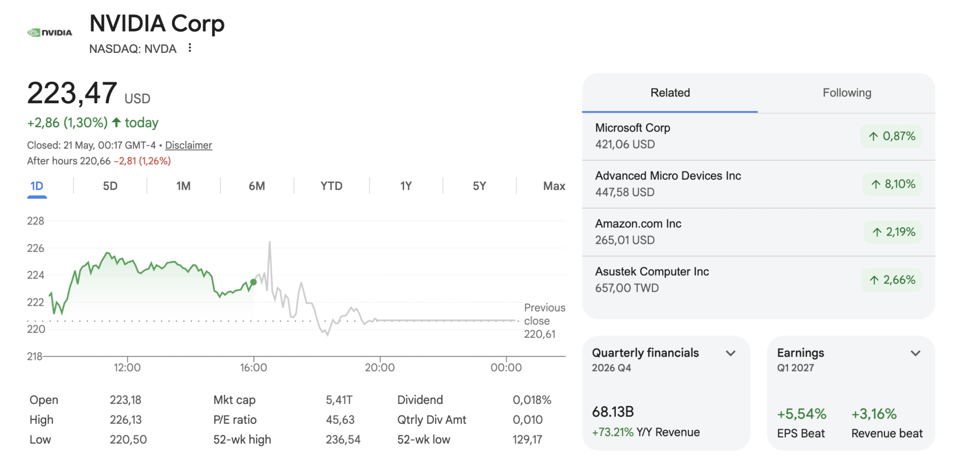Click the 68.13B quarterly revenue figure
This screenshot has height=470, width=980.
tap(613, 412)
